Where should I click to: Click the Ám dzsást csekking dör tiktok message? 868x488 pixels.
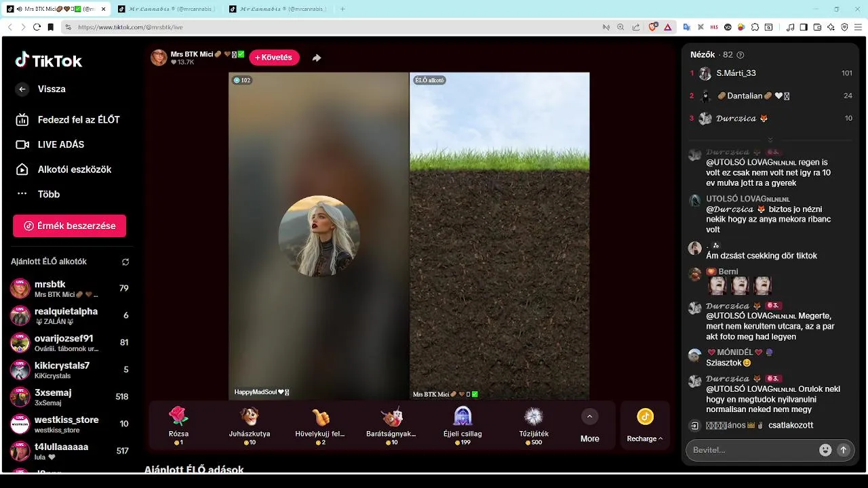point(762,256)
